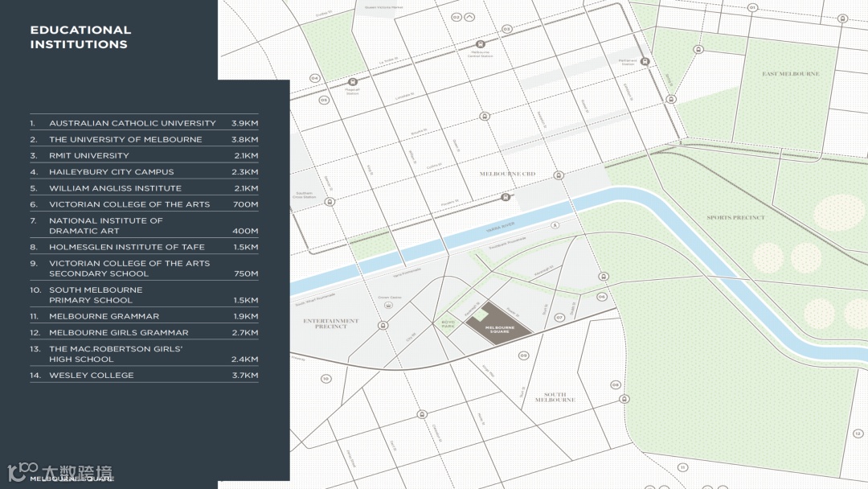Click the 'Melbourne Girls Grammar' row

pyautogui.click(x=144, y=333)
